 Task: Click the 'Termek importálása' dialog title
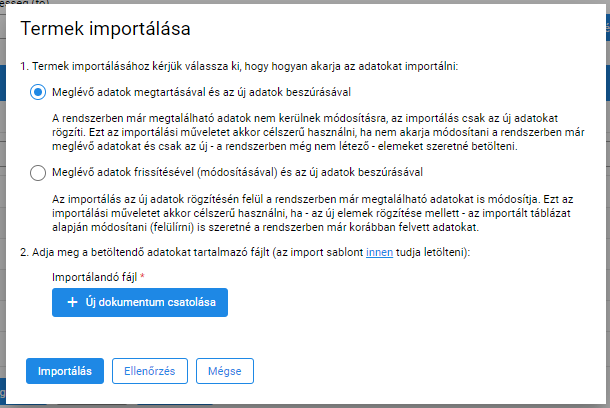(105, 28)
